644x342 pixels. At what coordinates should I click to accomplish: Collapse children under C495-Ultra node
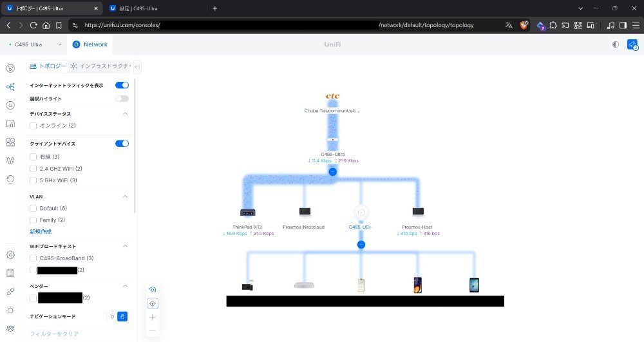tap(333, 171)
